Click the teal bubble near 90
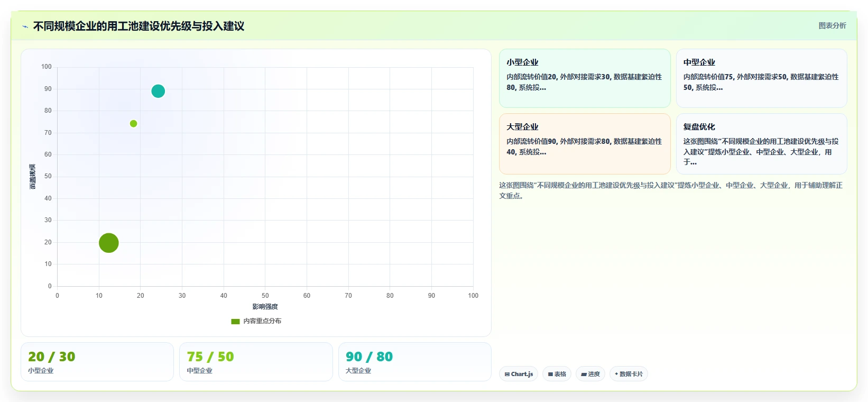The width and height of the screenshot is (868, 402). tap(158, 91)
